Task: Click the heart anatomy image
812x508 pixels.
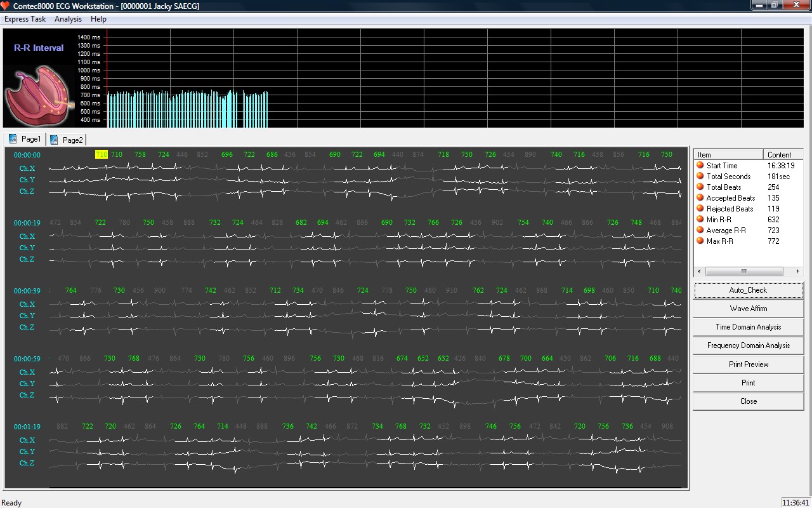Action: point(35,95)
